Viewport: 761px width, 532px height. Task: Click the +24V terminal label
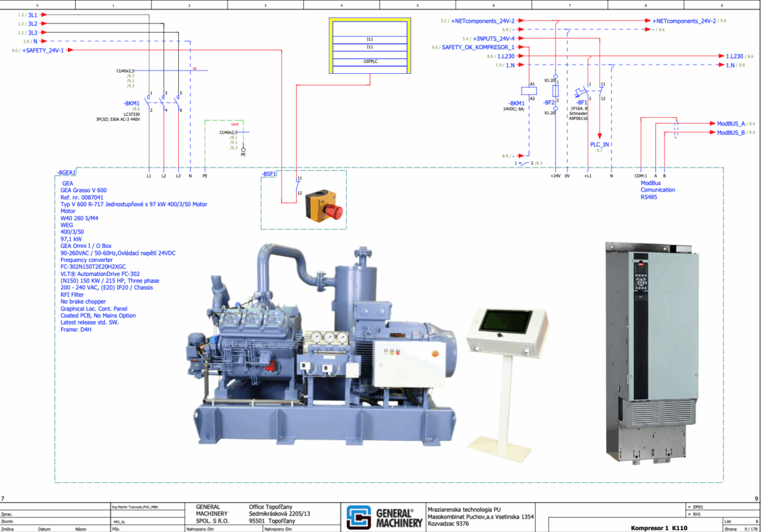(x=555, y=176)
